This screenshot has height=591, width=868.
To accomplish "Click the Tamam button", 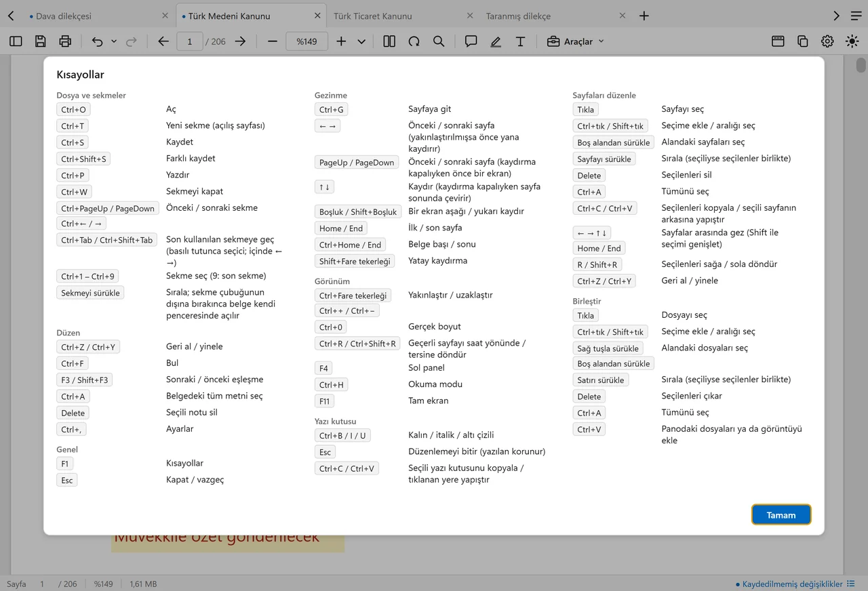I will click(x=781, y=515).
